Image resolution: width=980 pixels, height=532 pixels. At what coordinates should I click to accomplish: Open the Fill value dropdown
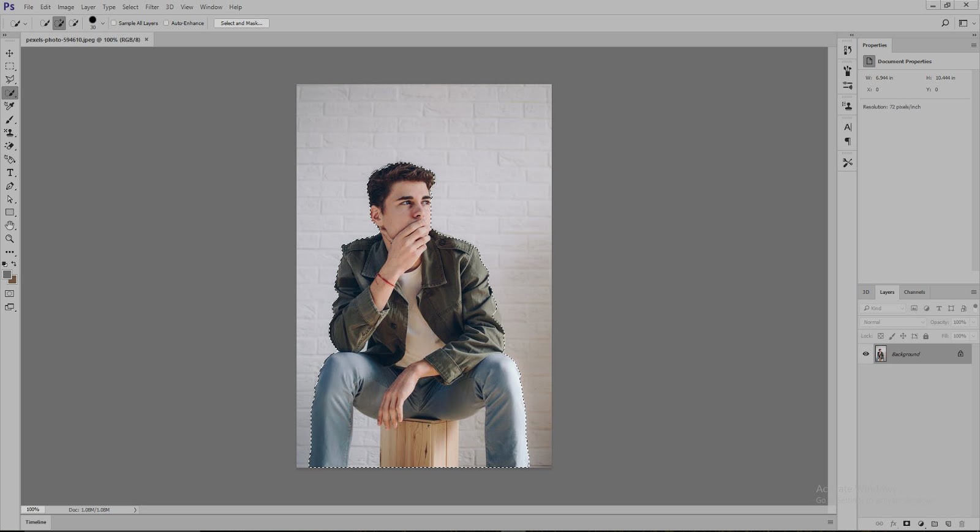973,336
